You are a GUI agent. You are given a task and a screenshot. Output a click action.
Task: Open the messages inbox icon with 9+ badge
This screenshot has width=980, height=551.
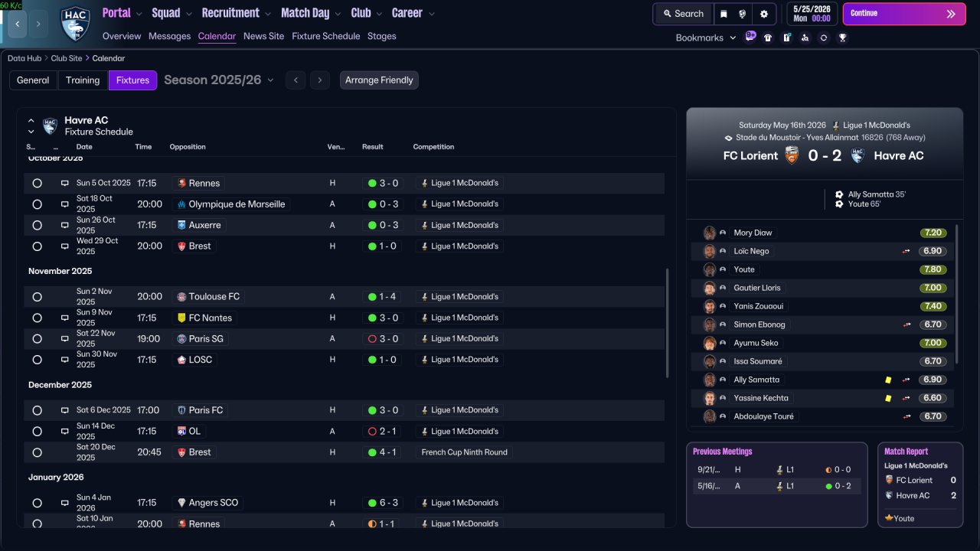tap(750, 37)
